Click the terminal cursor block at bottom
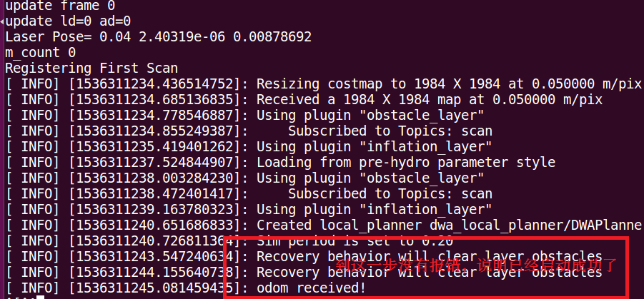The height and width of the screenshot is (299, 644). click(x=40, y=298)
